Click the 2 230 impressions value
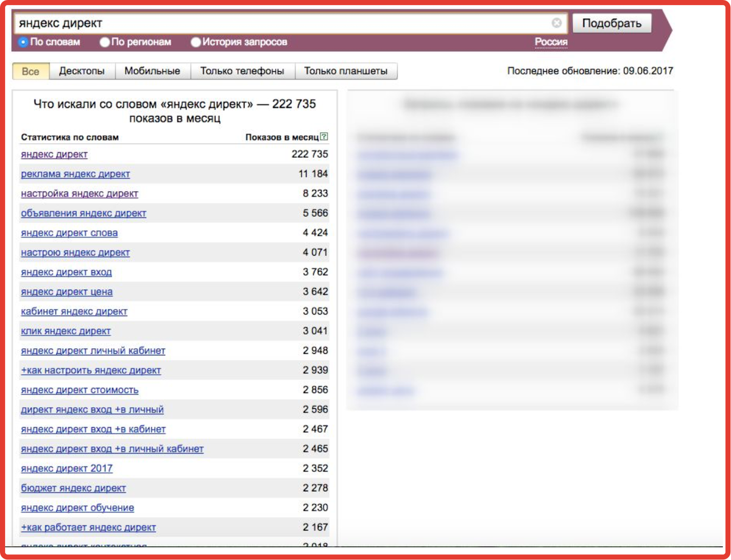This screenshot has width=731, height=560. [x=316, y=508]
